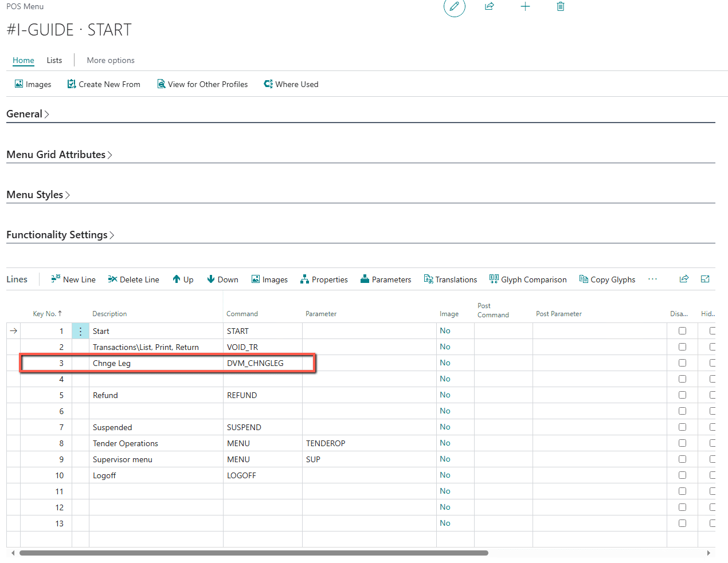This screenshot has width=728, height=563.
Task: Show more Lines actions ellipsis
Action: click(652, 279)
